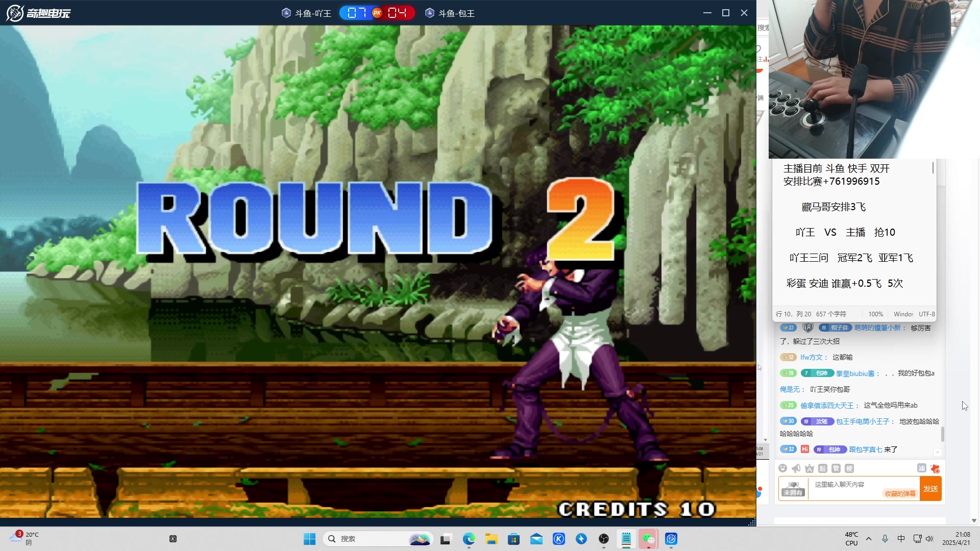Image resolution: width=980 pixels, height=551 pixels.
Task: Open Task View from the taskbar
Action: pyautogui.click(x=446, y=539)
